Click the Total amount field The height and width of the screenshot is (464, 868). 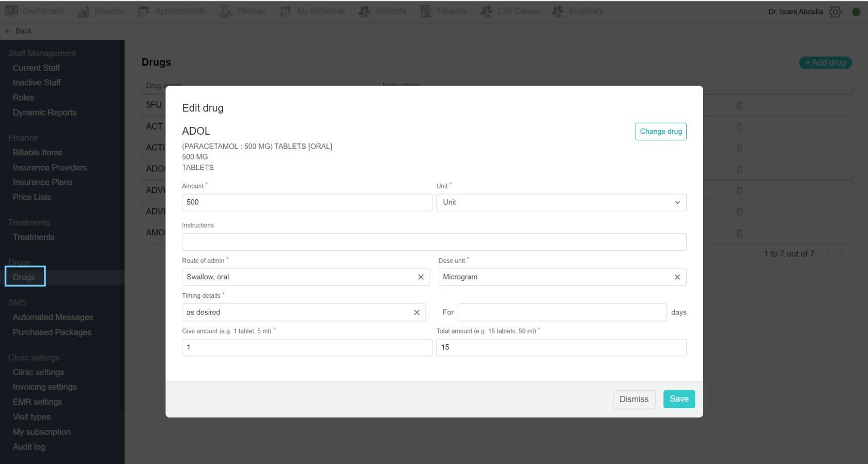point(561,347)
